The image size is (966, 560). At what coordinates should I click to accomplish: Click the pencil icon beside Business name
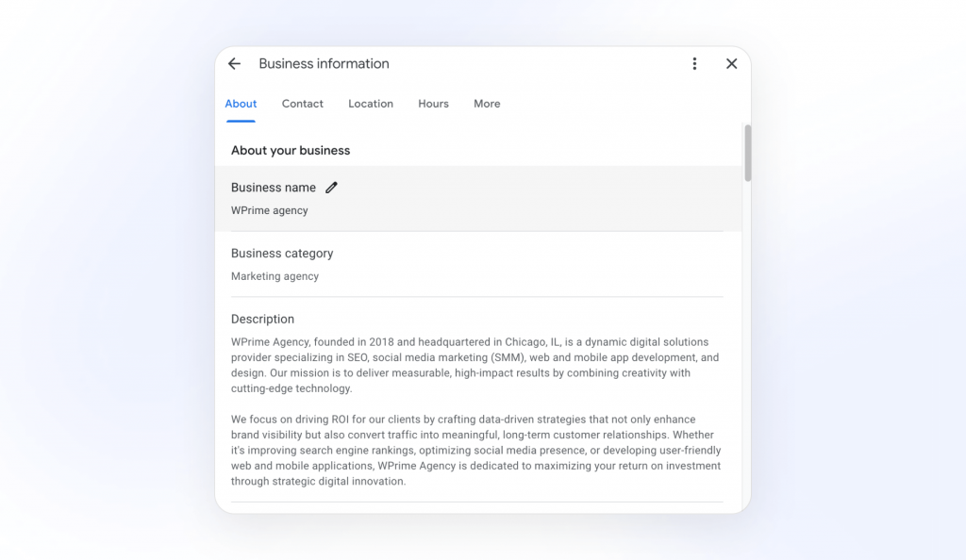[x=331, y=188]
